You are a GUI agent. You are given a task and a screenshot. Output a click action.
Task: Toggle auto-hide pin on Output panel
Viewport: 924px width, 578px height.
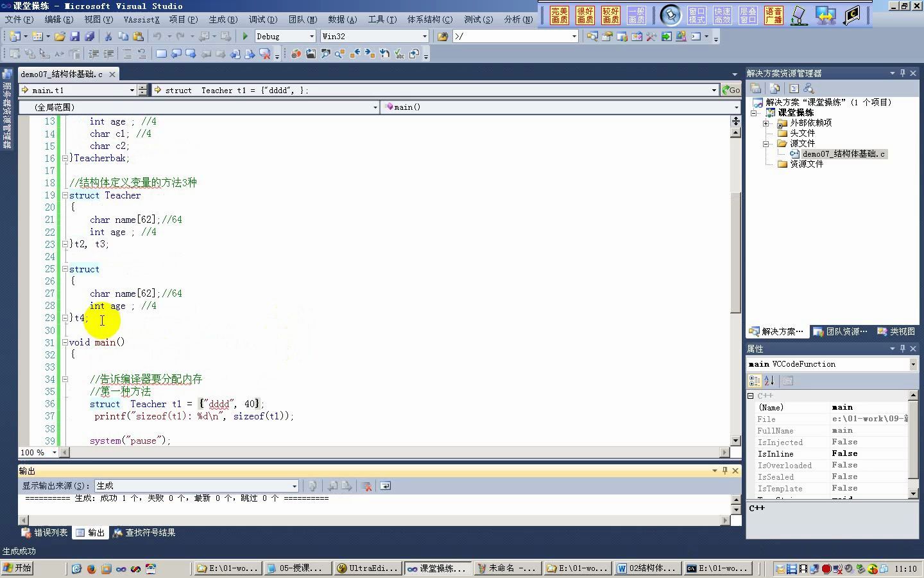pos(725,471)
